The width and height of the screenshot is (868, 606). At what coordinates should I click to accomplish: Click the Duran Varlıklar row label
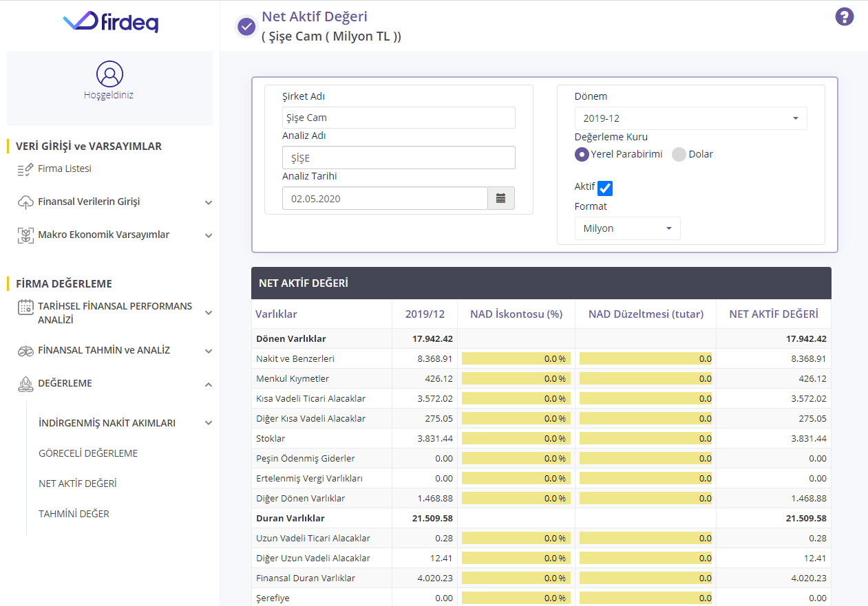(x=290, y=518)
